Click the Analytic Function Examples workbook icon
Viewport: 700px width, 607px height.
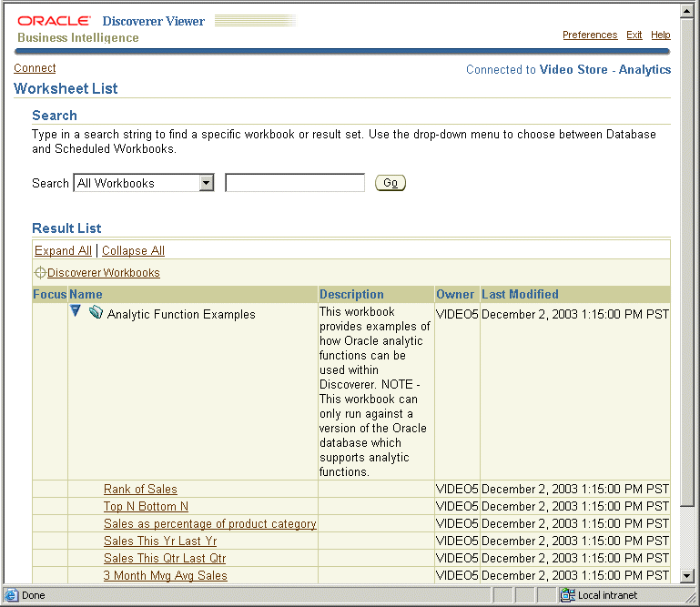pyautogui.click(x=96, y=313)
